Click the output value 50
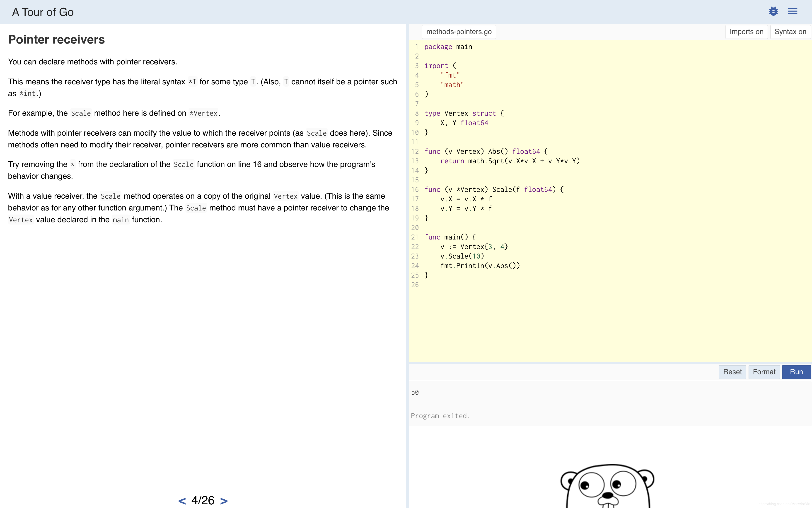 click(x=415, y=392)
